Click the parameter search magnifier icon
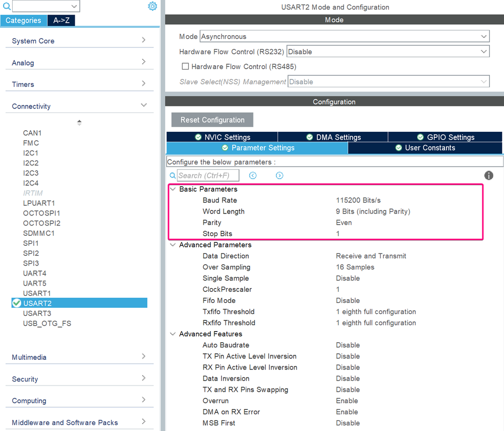Image resolution: width=504 pixels, height=431 pixels. [x=173, y=175]
